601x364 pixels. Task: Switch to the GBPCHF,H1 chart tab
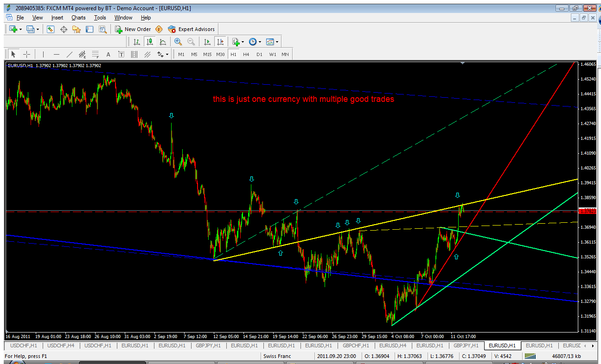click(356, 345)
